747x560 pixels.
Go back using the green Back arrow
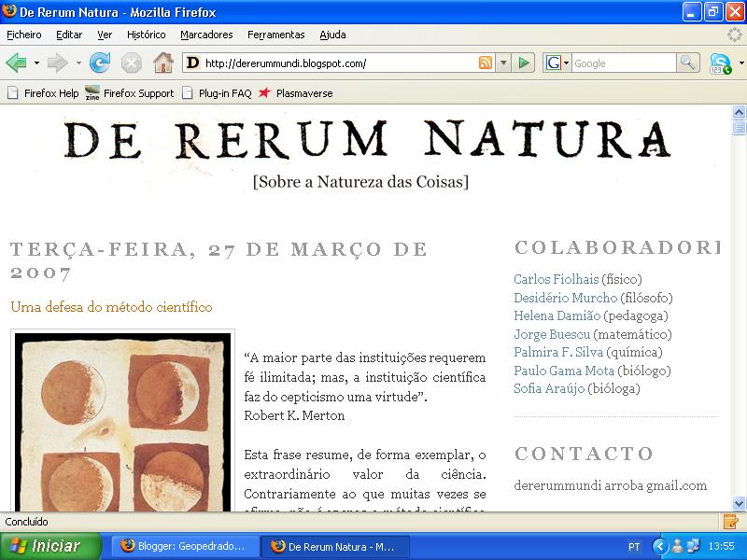point(16,63)
